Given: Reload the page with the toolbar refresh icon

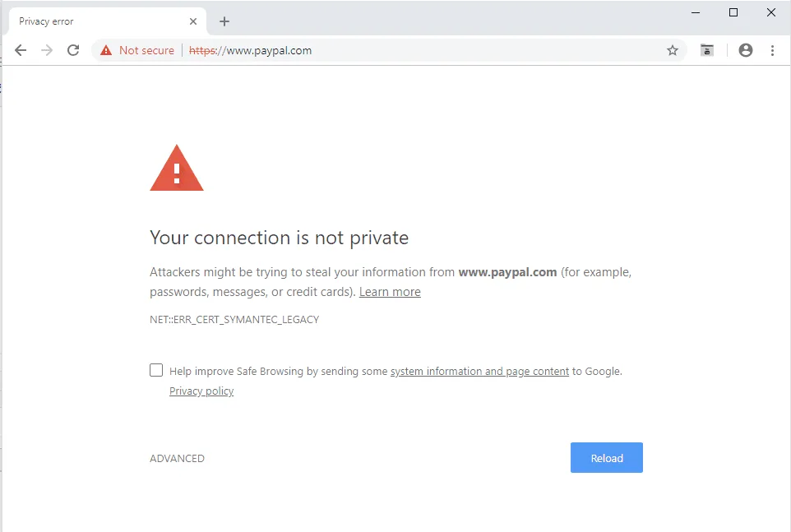Looking at the screenshot, I should 73,50.
